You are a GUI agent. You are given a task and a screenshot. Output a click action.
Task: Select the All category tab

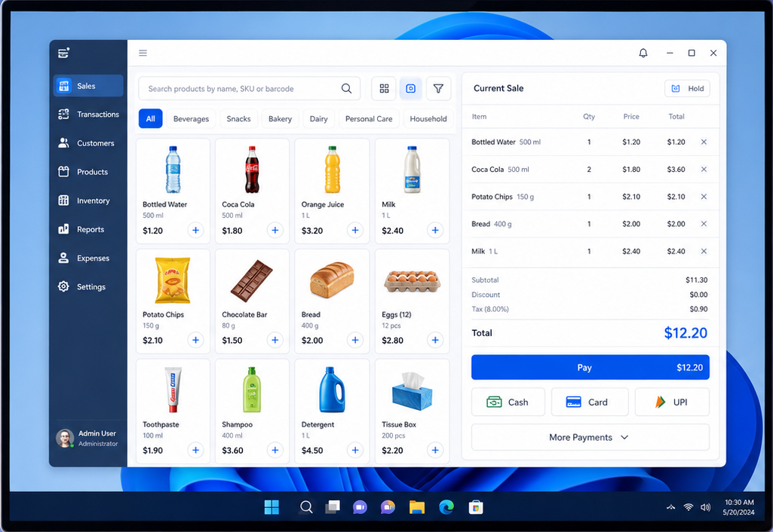[x=150, y=119]
